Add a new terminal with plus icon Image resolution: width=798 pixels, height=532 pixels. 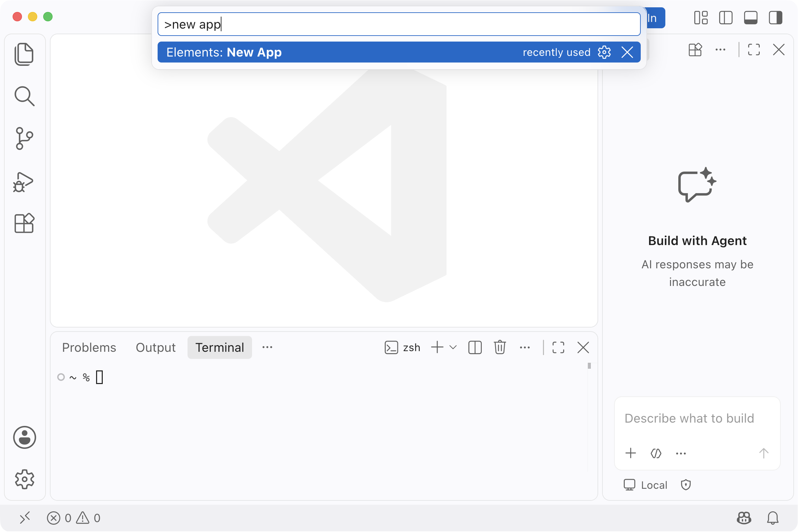click(x=437, y=347)
